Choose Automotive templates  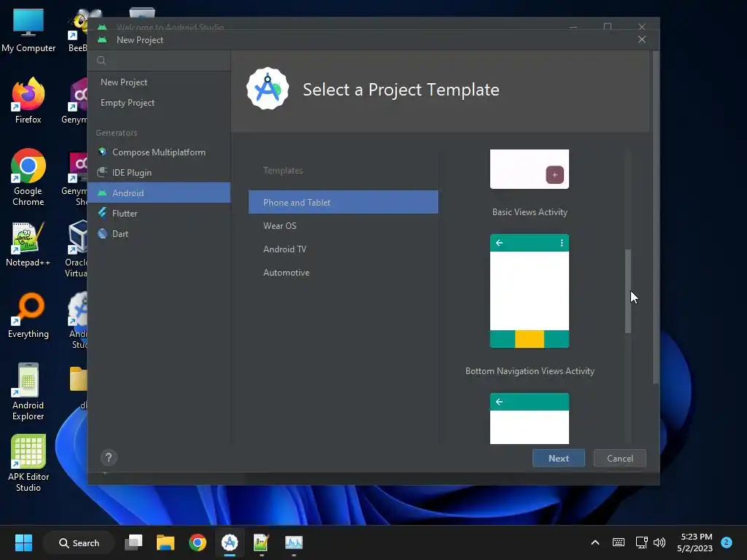(343, 273)
